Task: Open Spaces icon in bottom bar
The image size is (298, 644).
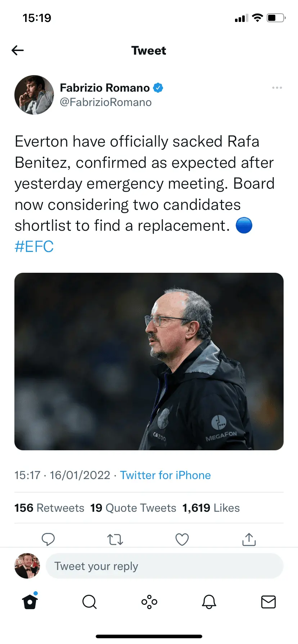Action: click(x=149, y=602)
